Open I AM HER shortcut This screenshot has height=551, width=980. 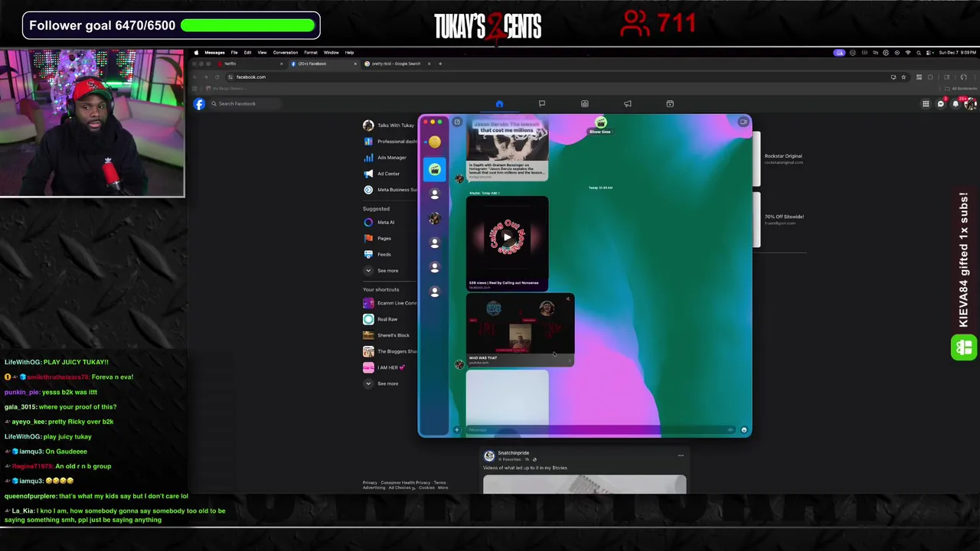(385, 367)
